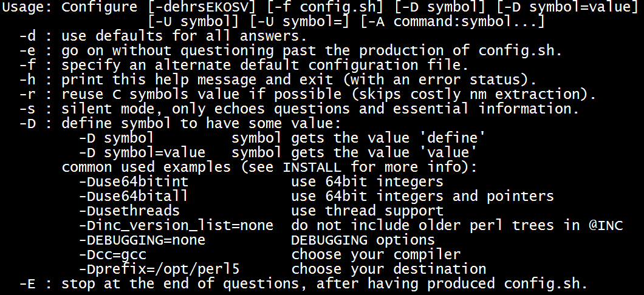
Task: Click "-Duse64bitint" example text
Action: (134, 181)
